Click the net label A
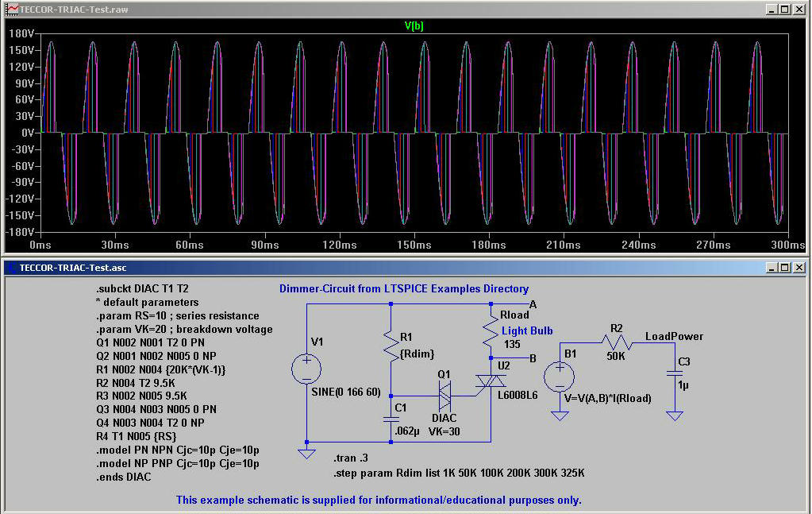812x514 pixels. [x=533, y=305]
